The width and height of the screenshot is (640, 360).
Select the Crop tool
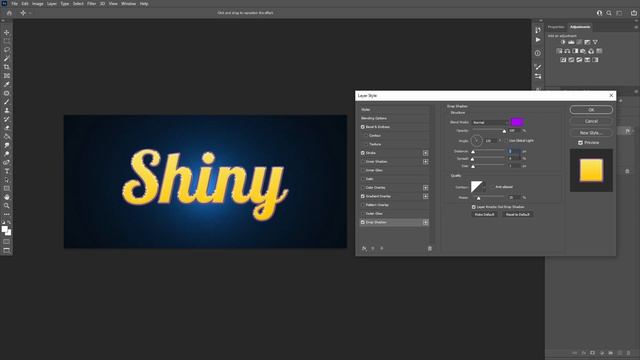coord(7,67)
